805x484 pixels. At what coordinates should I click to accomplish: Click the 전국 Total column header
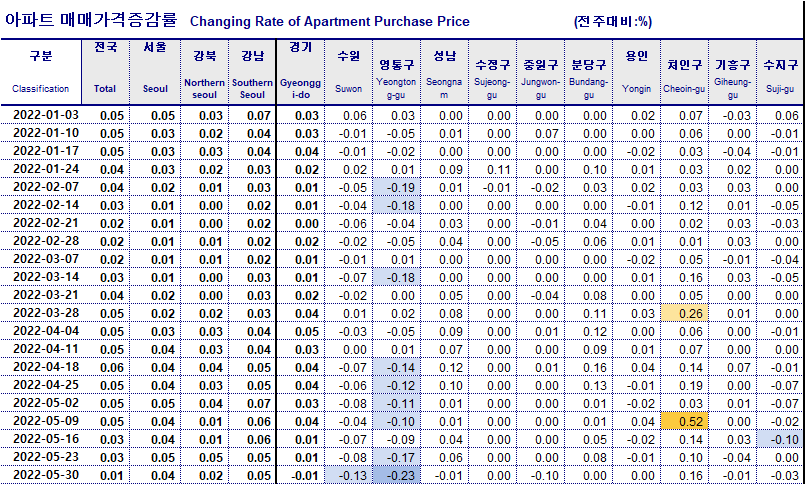click(x=106, y=72)
